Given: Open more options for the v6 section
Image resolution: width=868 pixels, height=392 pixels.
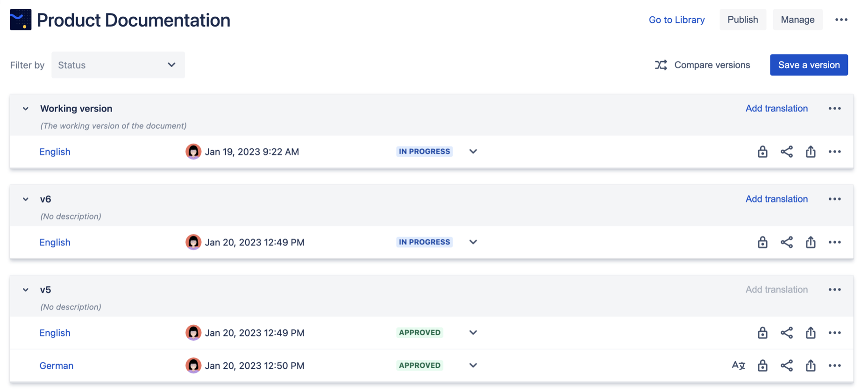Looking at the screenshot, I should (834, 199).
